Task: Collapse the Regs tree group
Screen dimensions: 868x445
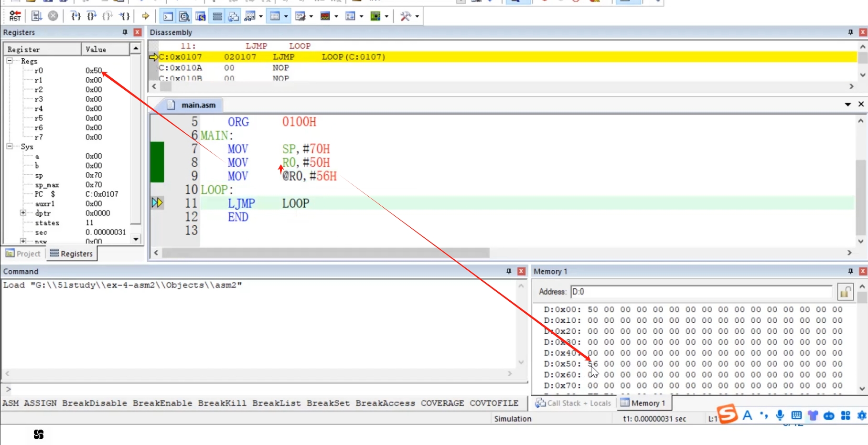Action: click(10, 61)
